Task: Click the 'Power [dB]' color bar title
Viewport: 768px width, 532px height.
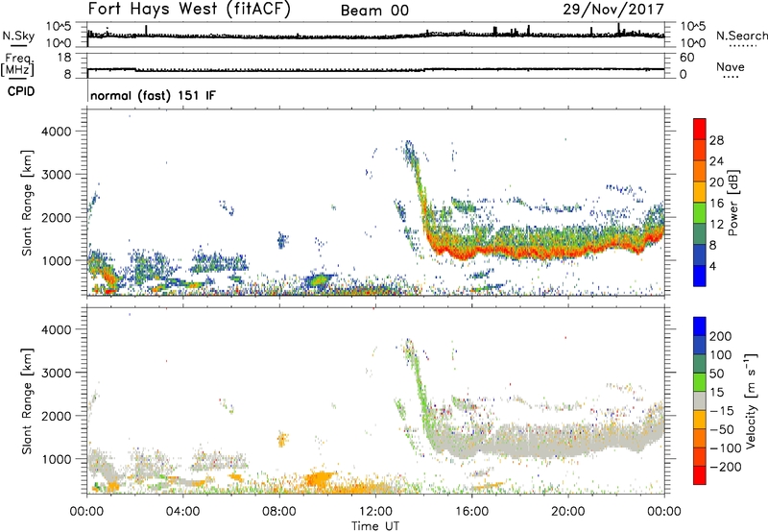Action: point(733,203)
